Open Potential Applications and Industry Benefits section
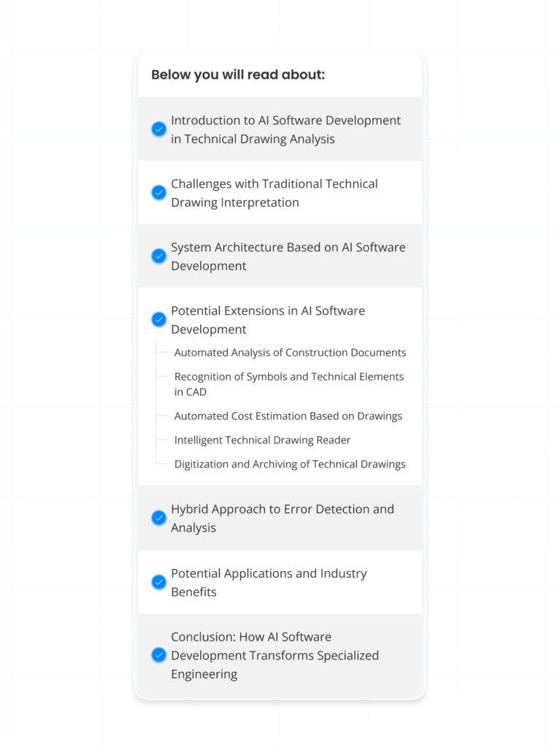Viewport: 560px width, 748px height. (268, 582)
